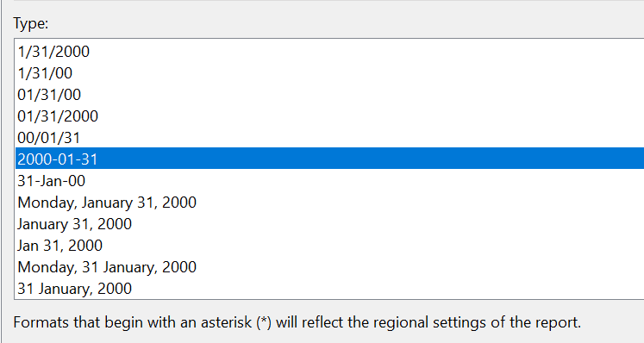Choose the 00/01/31 date format
Image resolution: width=644 pixels, height=343 pixels.
point(329,138)
